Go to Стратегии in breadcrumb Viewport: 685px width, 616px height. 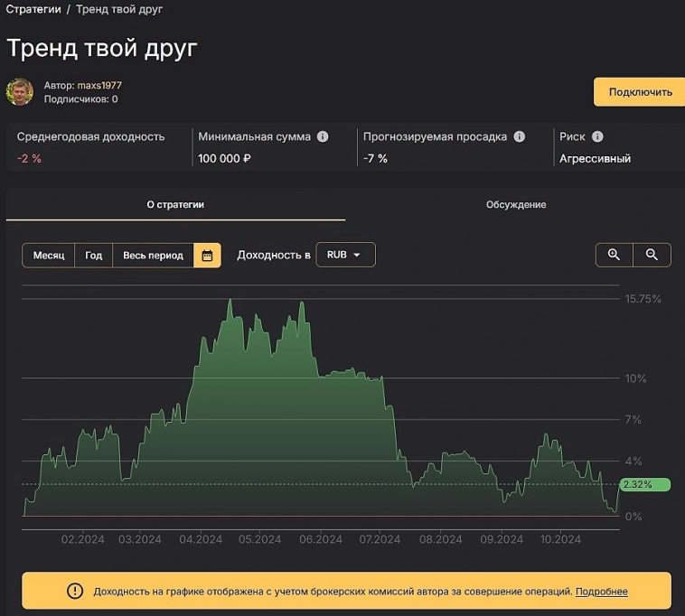tap(34, 9)
